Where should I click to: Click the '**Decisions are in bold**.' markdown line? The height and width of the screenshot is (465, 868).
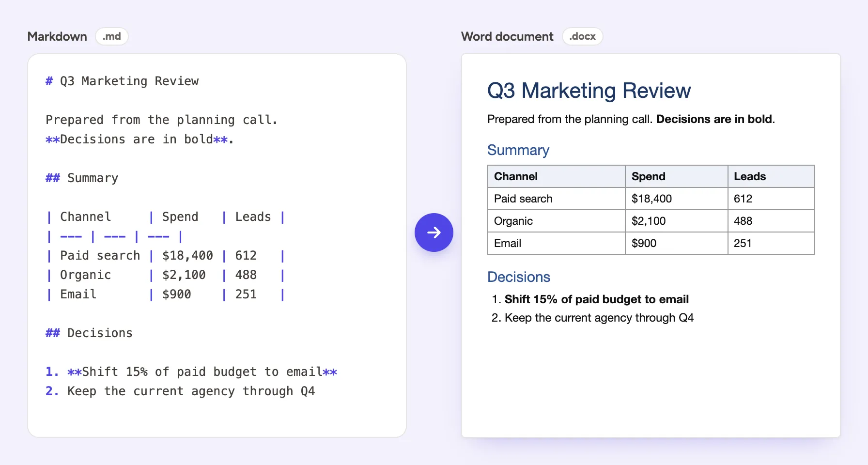point(139,139)
